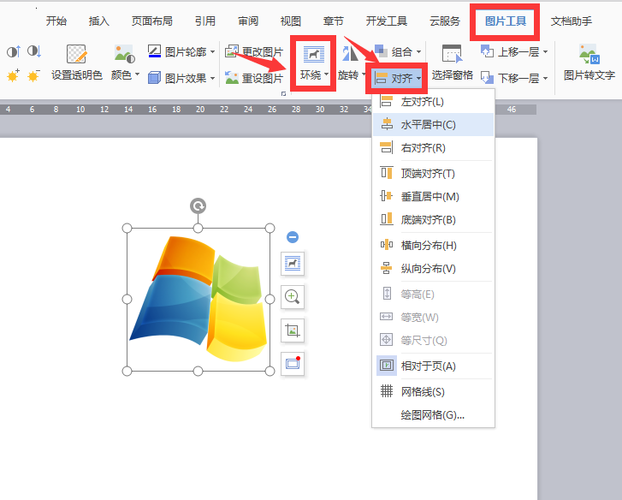This screenshot has height=500, width=622.
Task: Open the 旋转 rotate menu
Action: [351, 63]
